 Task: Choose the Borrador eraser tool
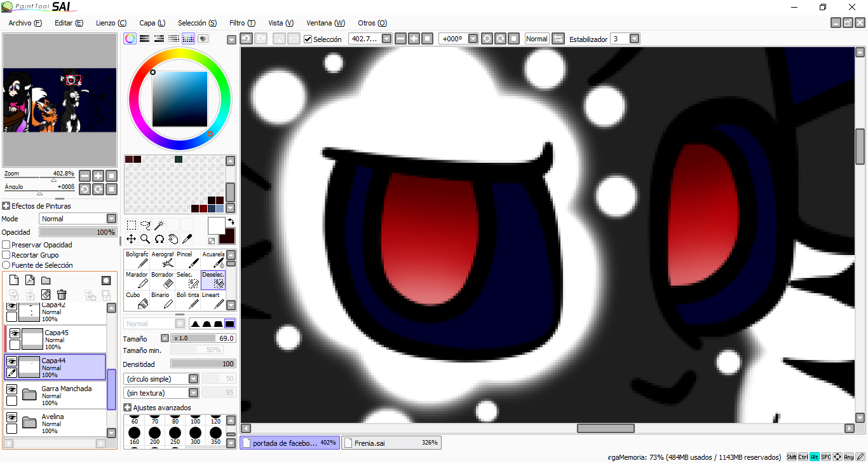pos(162,280)
